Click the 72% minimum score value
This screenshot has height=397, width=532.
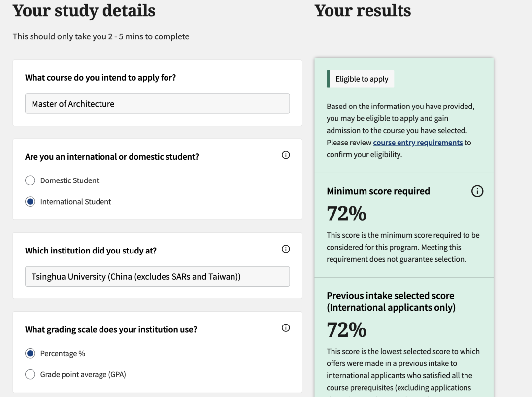click(x=346, y=214)
